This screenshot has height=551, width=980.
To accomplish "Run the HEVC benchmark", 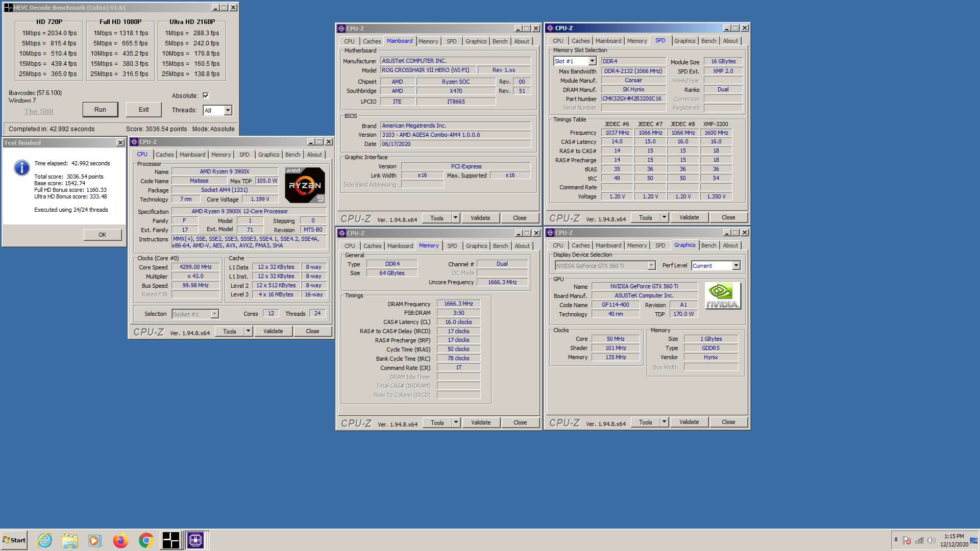I will [x=100, y=110].
